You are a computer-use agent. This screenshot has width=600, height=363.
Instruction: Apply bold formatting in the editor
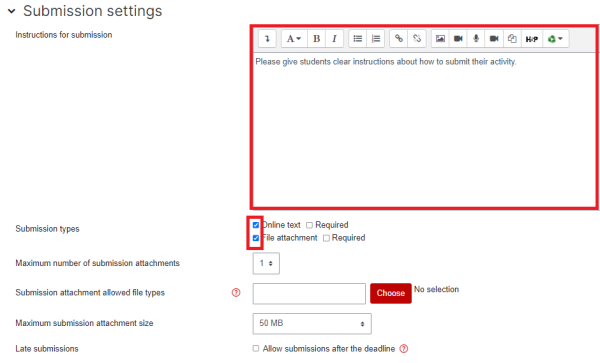(x=316, y=39)
